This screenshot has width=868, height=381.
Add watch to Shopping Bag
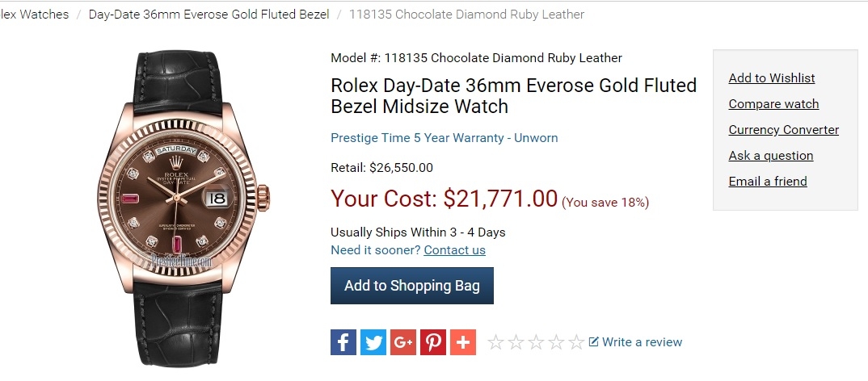tap(412, 286)
